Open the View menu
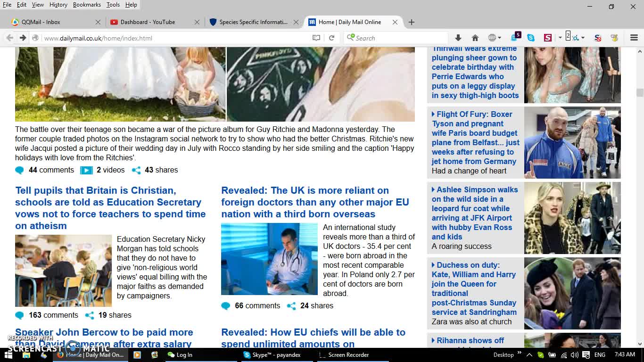Viewport: 644px width, 362px height. click(38, 5)
